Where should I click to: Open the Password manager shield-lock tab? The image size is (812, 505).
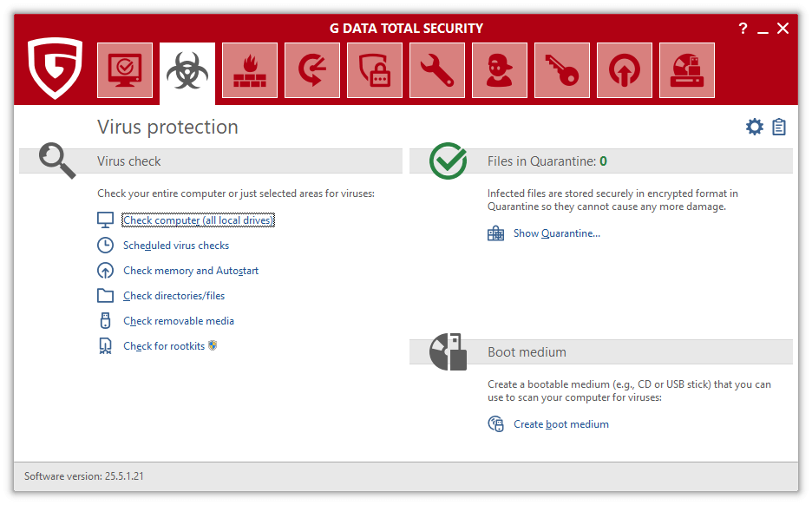(375, 70)
